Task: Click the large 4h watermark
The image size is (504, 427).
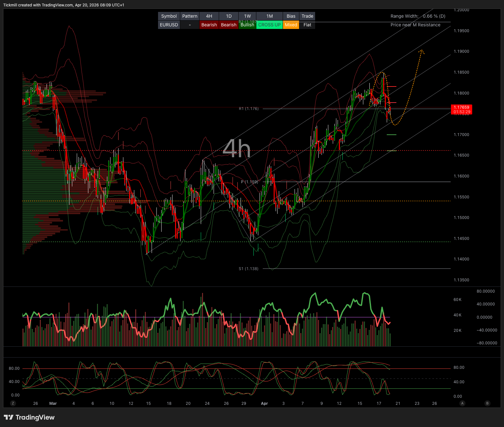Action: pos(236,149)
